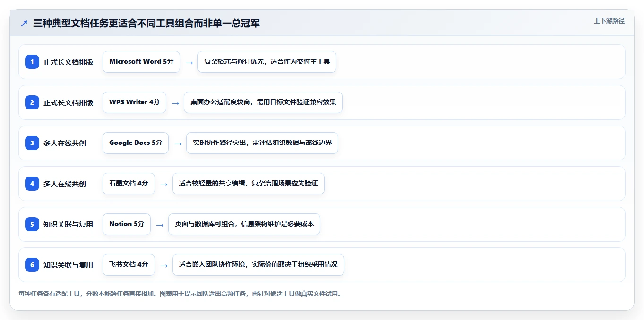Screen dimensions: 644x320
Task: Click the arrow icon before the title
Action: tap(24, 23)
